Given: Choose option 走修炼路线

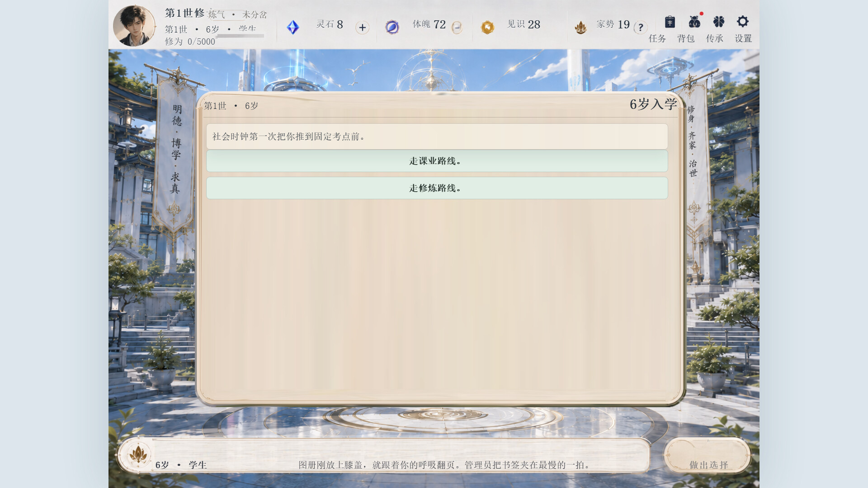Looking at the screenshot, I should click(437, 188).
